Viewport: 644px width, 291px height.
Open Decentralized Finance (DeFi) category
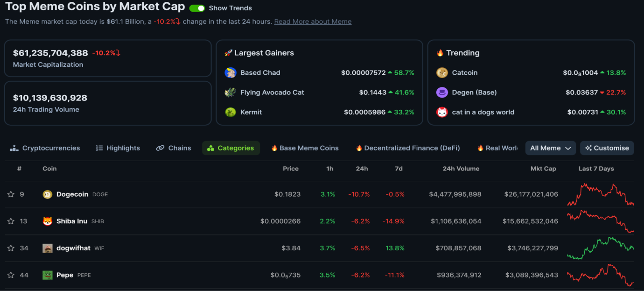coord(408,148)
